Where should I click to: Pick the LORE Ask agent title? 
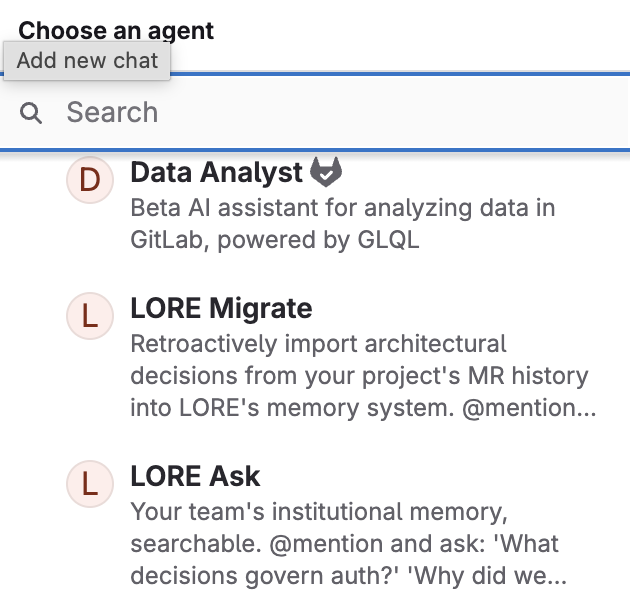pyautogui.click(x=195, y=476)
